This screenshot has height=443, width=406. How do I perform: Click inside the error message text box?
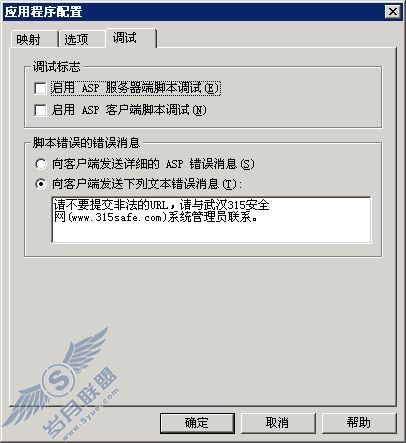pos(211,220)
